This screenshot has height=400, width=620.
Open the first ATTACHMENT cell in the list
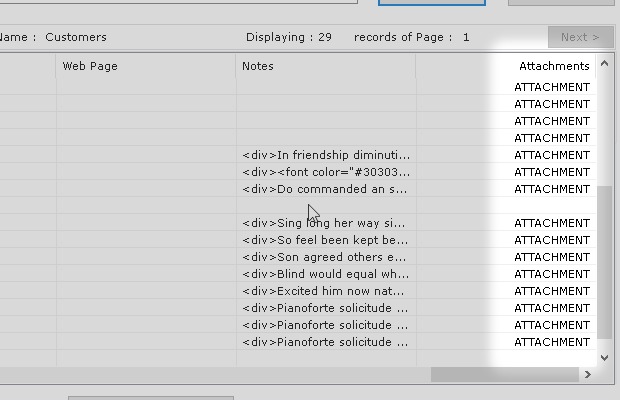coord(552,87)
